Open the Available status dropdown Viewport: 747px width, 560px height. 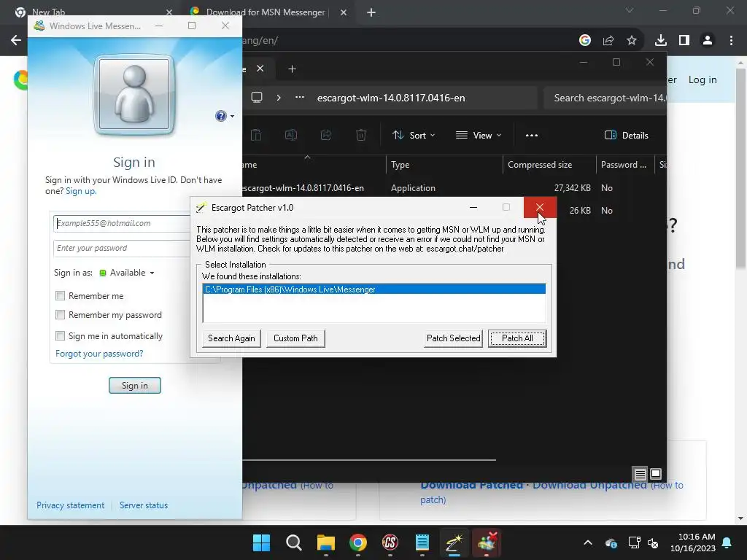127,273
